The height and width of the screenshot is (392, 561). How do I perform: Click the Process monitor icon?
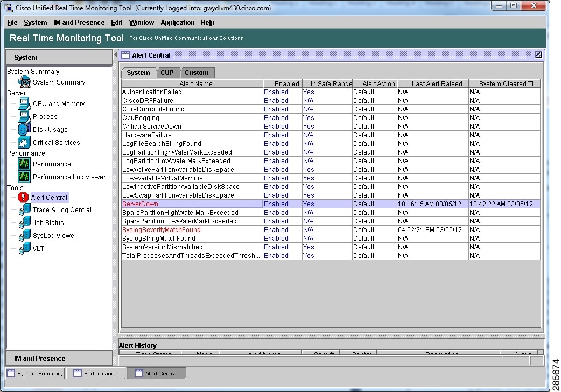coord(24,117)
